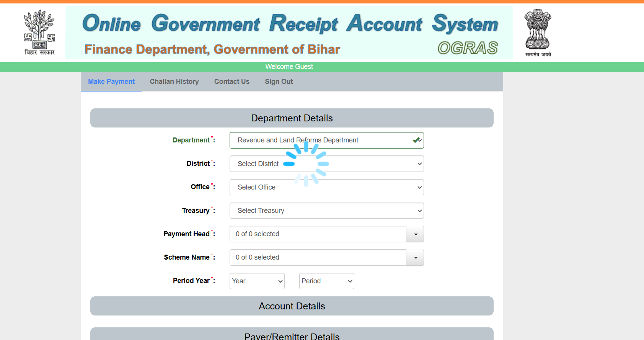Click the District field label

(201, 163)
